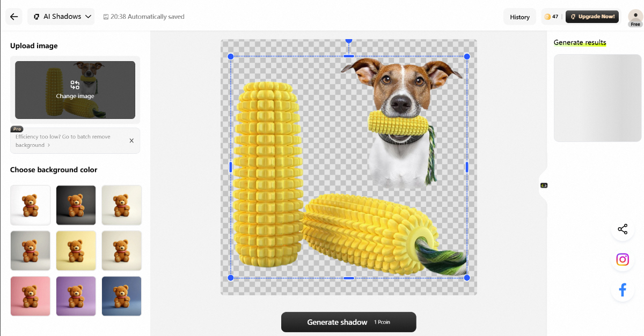Select the dark gray background color swatch
The height and width of the screenshot is (336, 644).
tap(76, 205)
